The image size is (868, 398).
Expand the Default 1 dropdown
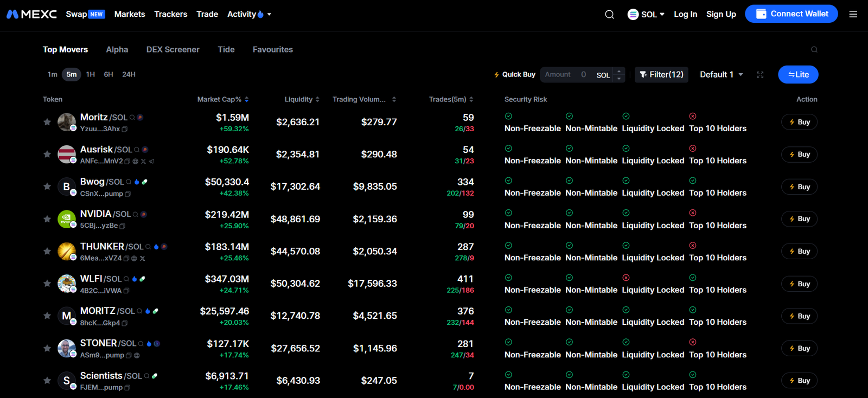click(x=721, y=74)
